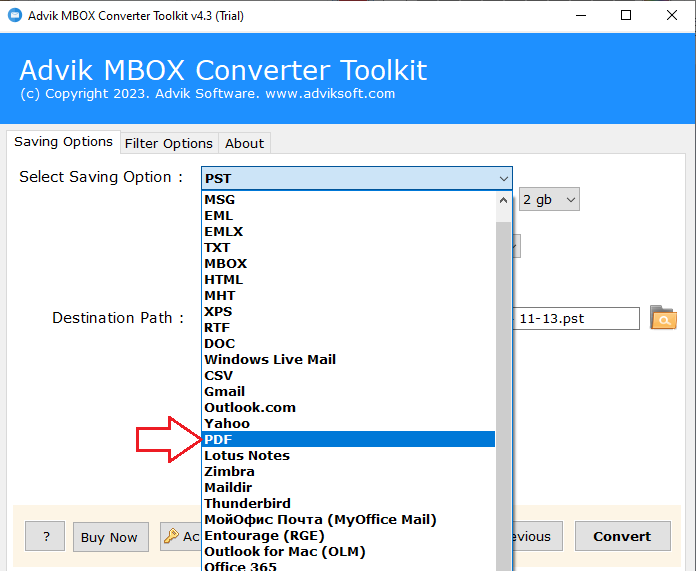Select Yahoo in the dropdown list
The image size is (696, 571).
coord(348,424)
